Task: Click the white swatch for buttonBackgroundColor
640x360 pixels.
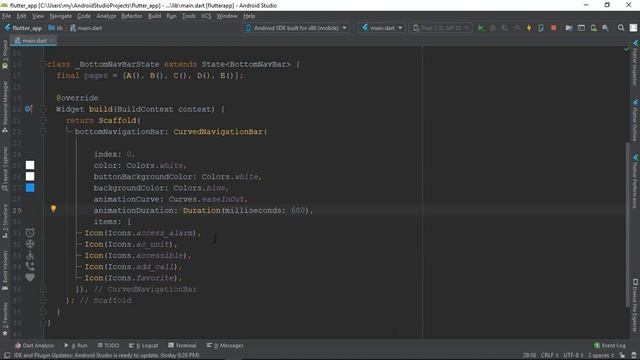Action: (30, 176)
